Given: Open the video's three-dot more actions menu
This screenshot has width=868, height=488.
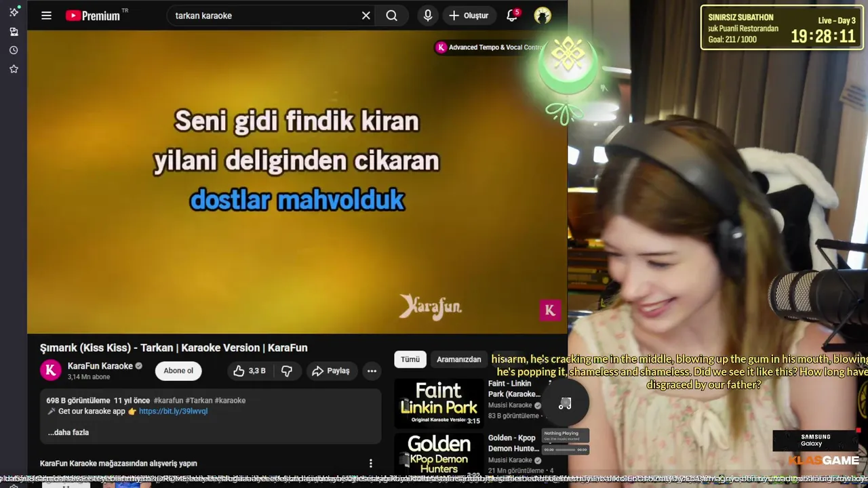Looking at the screenshot, I should coord(372,371).
